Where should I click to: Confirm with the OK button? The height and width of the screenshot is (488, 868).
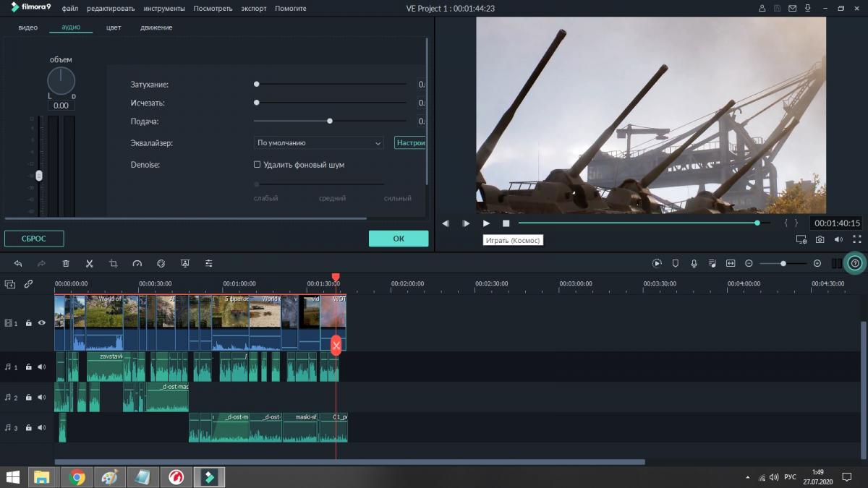point(399,239)
